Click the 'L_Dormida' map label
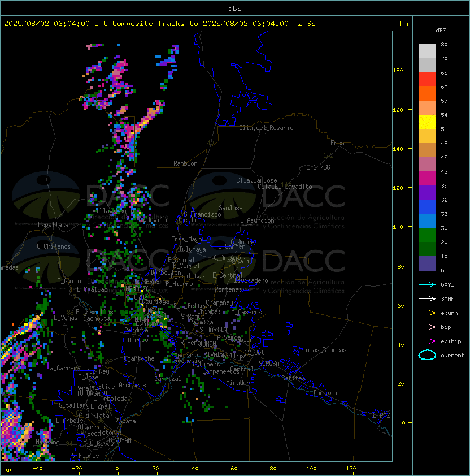This screenshot has height=476, width=470. (321, 393)
